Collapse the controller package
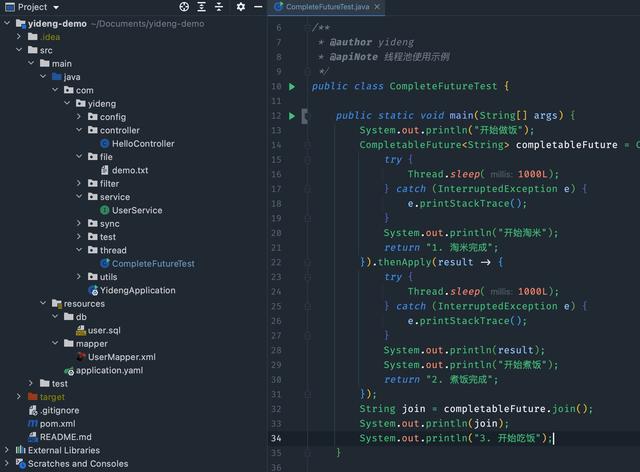Image resolution: width=640 pixels, height=472 pixels. click(x=79, y=130)
